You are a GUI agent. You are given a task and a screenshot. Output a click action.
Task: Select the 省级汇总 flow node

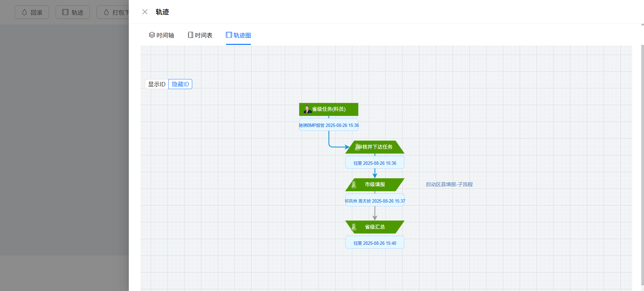click(x=375, y=227)
